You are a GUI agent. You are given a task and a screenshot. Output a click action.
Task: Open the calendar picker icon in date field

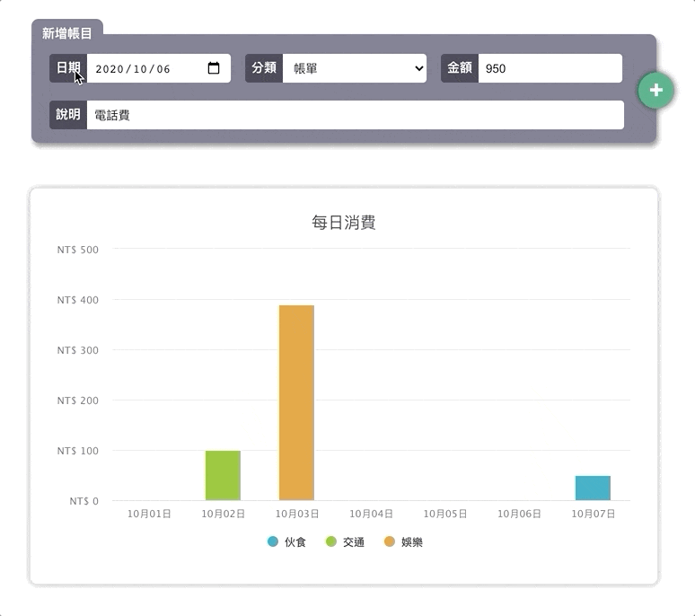pyautogui.click(x=214, y=68)
